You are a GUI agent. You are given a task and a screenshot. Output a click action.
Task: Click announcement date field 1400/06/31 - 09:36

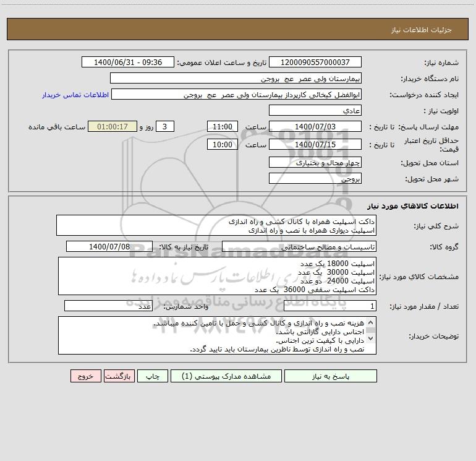pyautogui.click(x=128, y=62)
